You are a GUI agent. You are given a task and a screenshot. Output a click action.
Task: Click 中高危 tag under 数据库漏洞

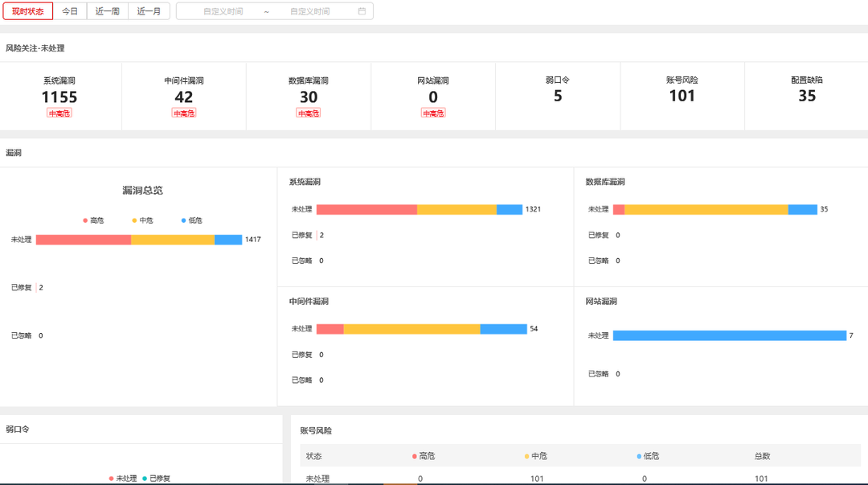point(309,113)
